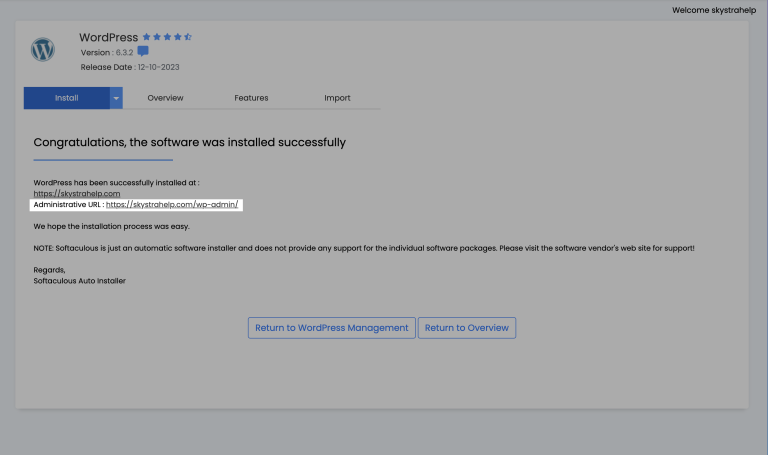Click the star rating beside WordPress
This screenshot has height=455, width=768.
(167, 37)
